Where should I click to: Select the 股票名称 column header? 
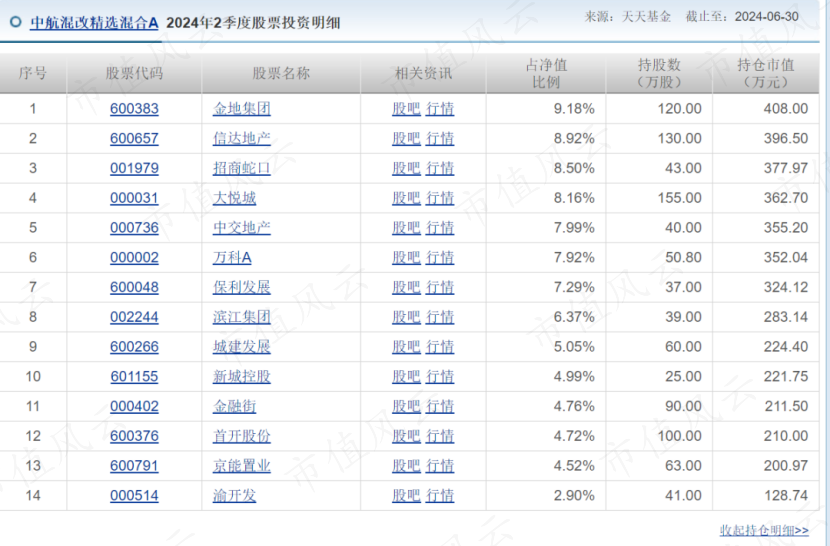281,73
